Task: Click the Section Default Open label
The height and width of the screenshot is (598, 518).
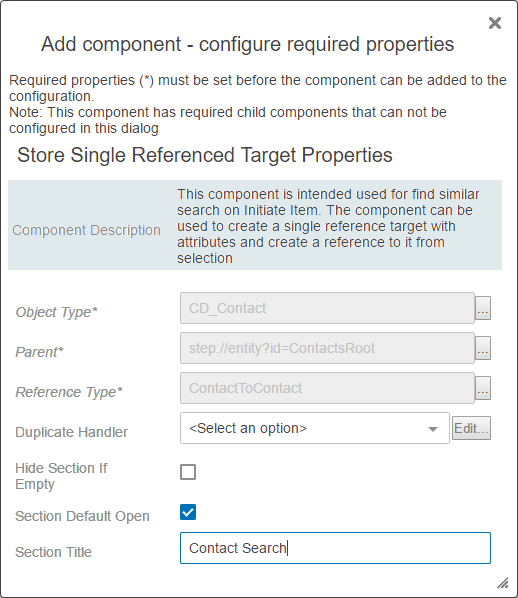Action: tap(82, 516)
